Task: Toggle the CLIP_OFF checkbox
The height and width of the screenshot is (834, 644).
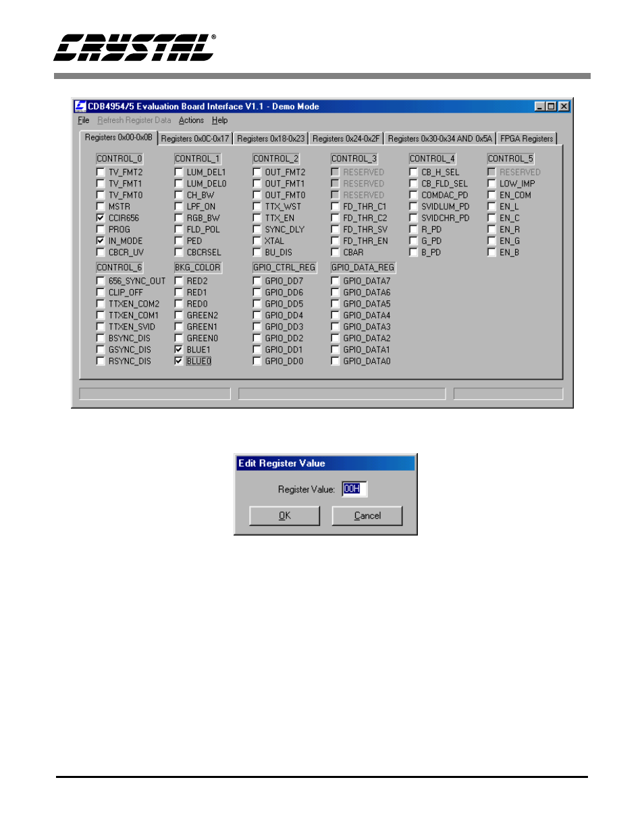Action: point(101,292)
